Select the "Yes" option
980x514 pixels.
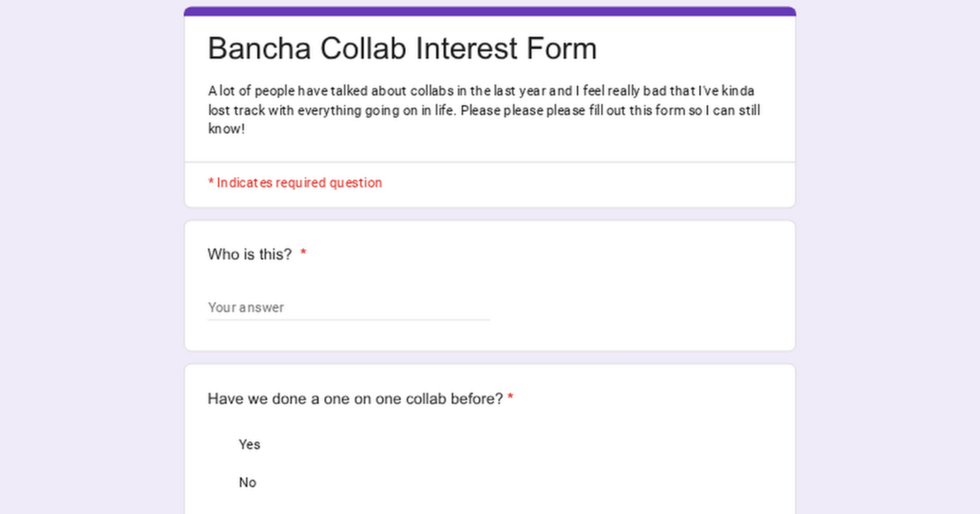[x=249, y=444]
